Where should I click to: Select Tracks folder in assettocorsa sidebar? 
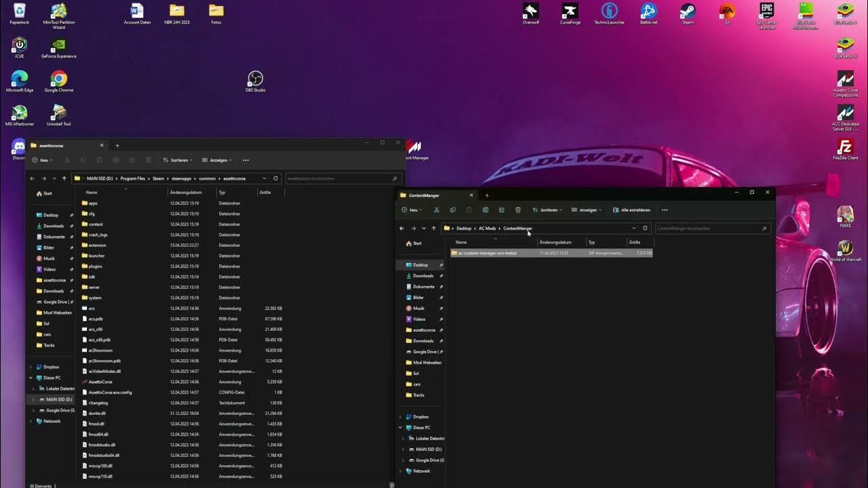[49, 345]
